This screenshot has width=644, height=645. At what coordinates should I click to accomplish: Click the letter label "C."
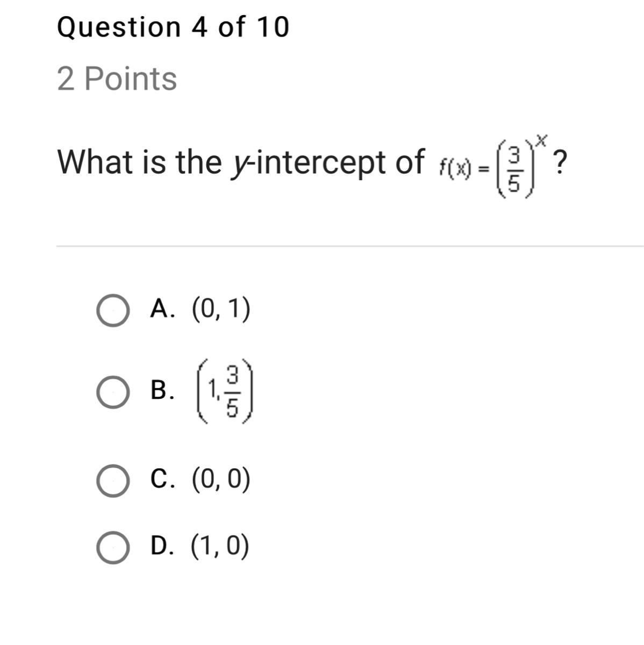(163, 479)
